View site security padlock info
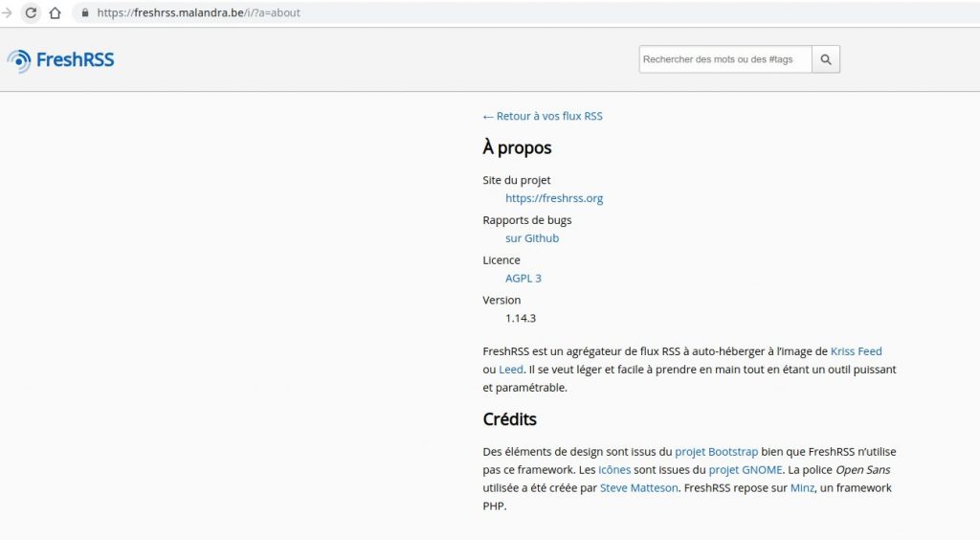 85,12
